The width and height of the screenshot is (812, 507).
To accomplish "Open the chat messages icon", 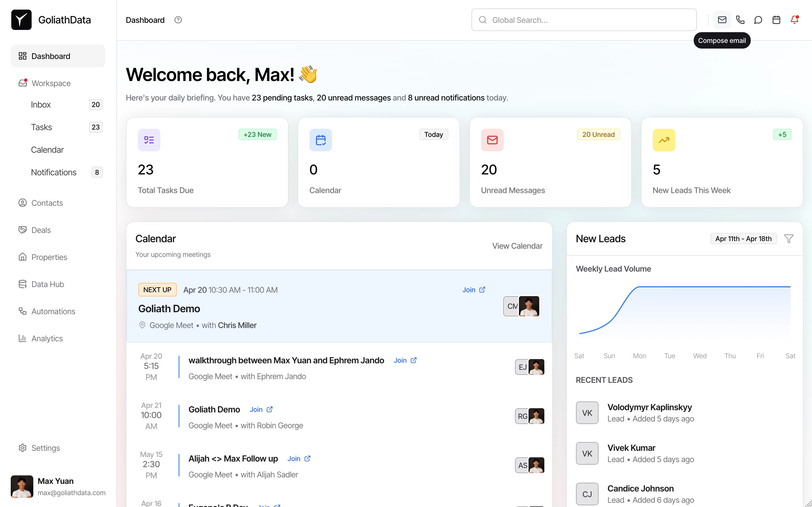I will (x=758, y=19).
